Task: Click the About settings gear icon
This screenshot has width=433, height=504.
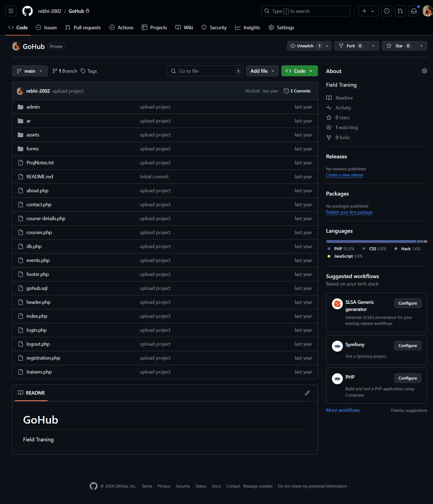Action: (x=424, y=71)
